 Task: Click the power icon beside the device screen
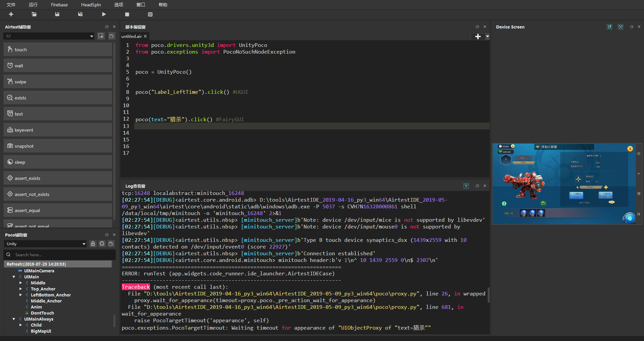639,153
